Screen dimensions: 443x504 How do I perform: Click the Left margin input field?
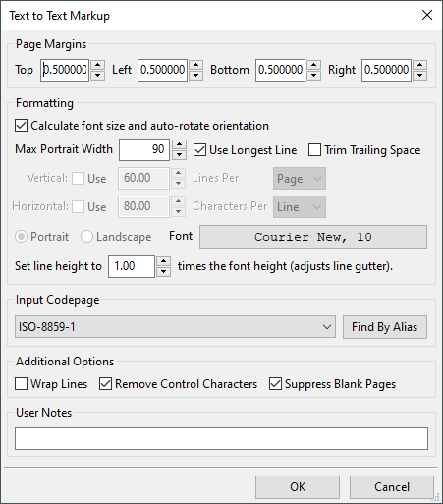162,70
